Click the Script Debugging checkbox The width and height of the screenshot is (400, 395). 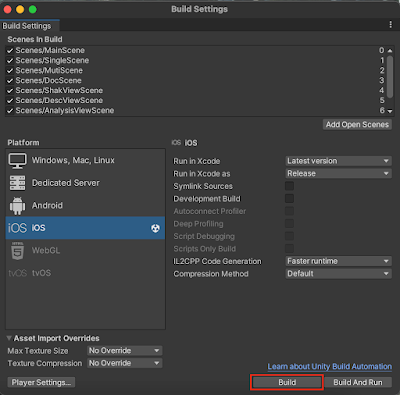tap(289, 236)
